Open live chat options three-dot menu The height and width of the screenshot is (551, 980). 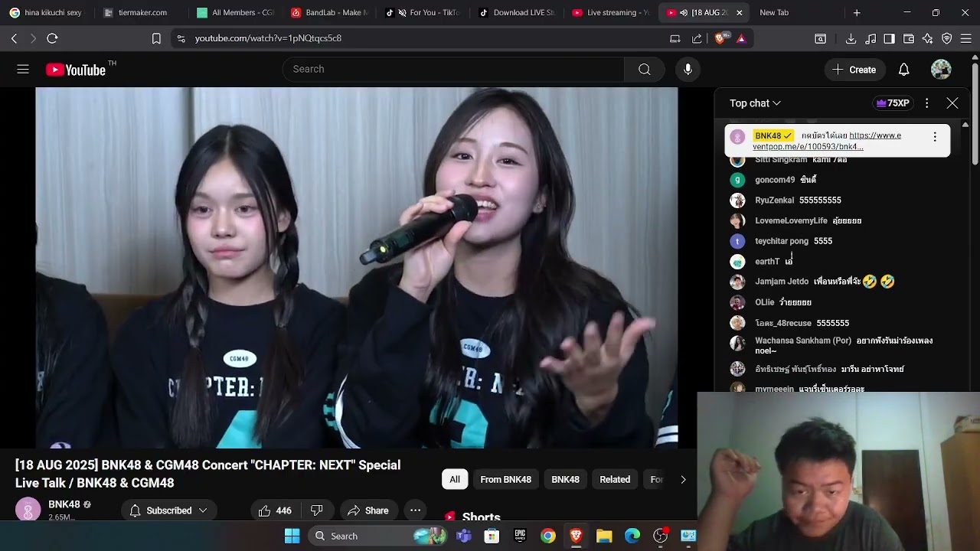926,103
